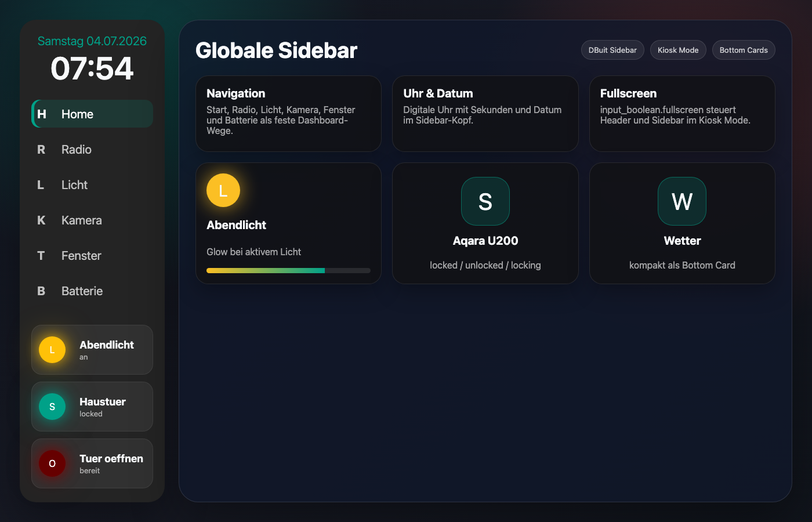Click the B letter icon beside Batterie
This screenshot has height=522, width=812.
(41, 291)
